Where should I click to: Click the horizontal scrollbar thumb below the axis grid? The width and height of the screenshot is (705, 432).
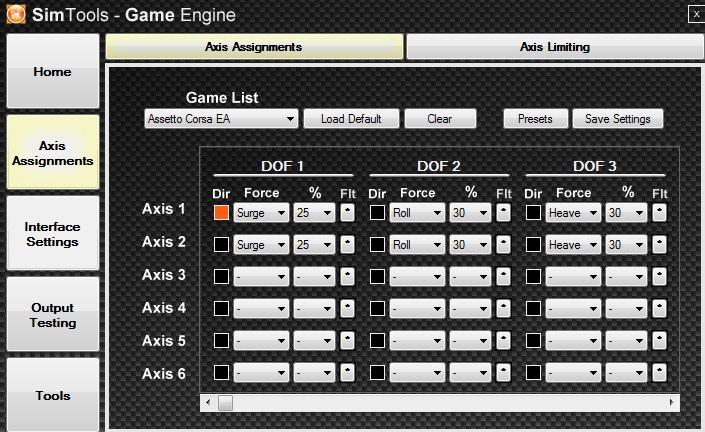pos(225,402)
